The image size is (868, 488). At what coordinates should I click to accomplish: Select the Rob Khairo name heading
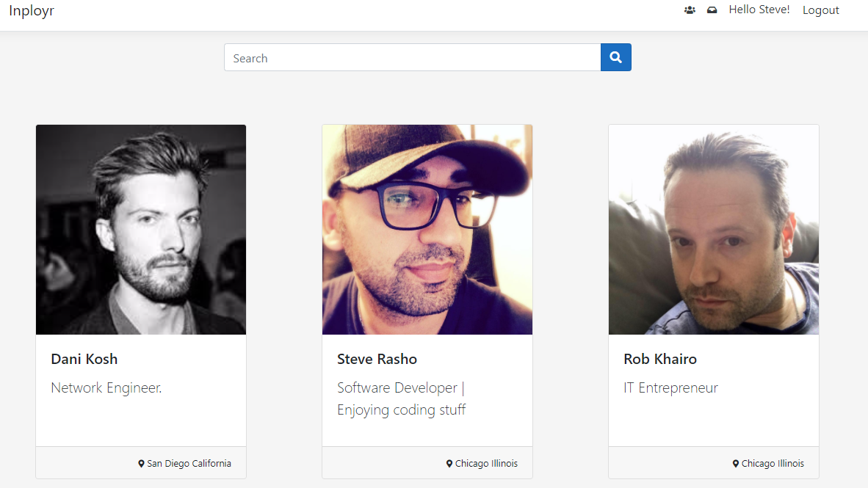point(660,359)
